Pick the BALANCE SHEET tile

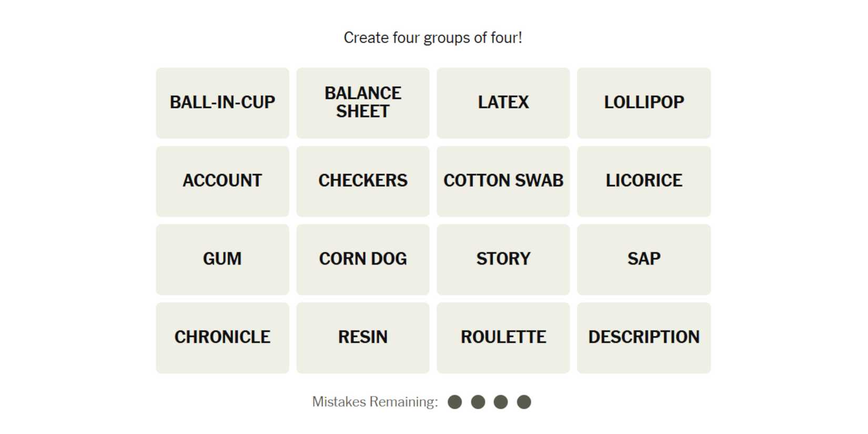point(362,103)
